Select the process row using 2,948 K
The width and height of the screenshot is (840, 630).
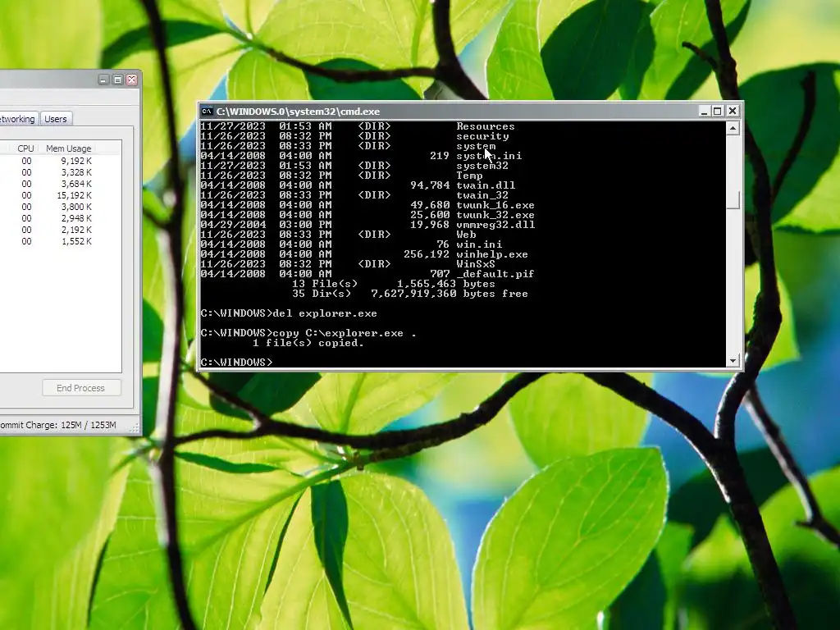tap(61, 218)
